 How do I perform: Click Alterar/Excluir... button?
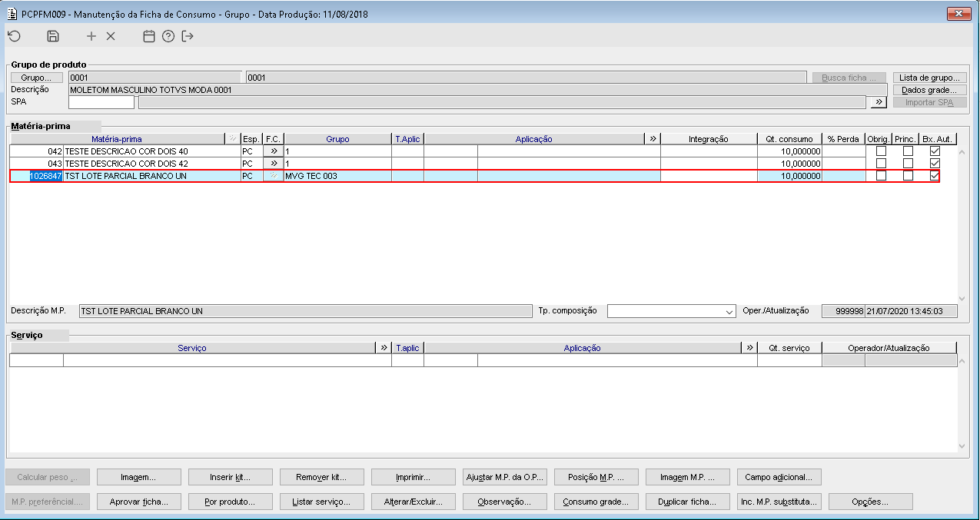tap(413, 502)
